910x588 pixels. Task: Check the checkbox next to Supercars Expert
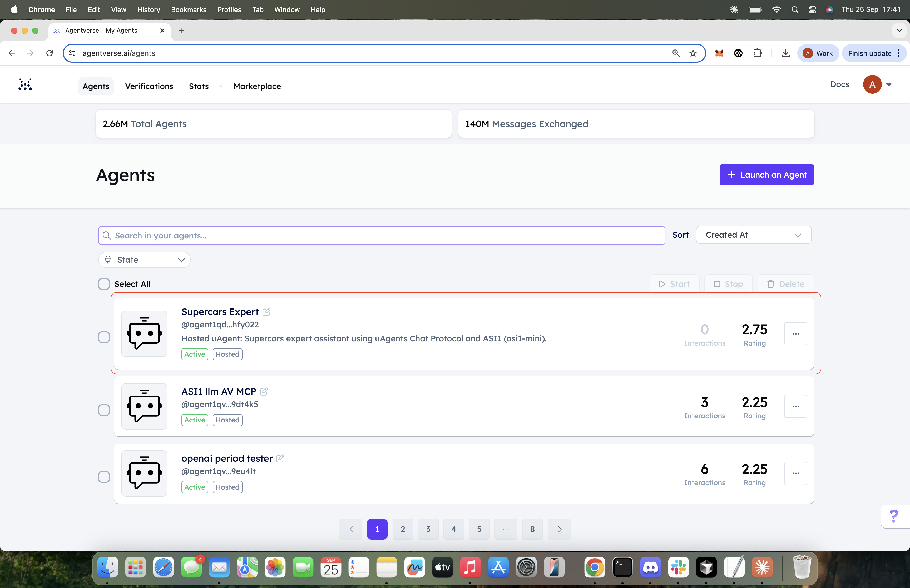(104, 337)
